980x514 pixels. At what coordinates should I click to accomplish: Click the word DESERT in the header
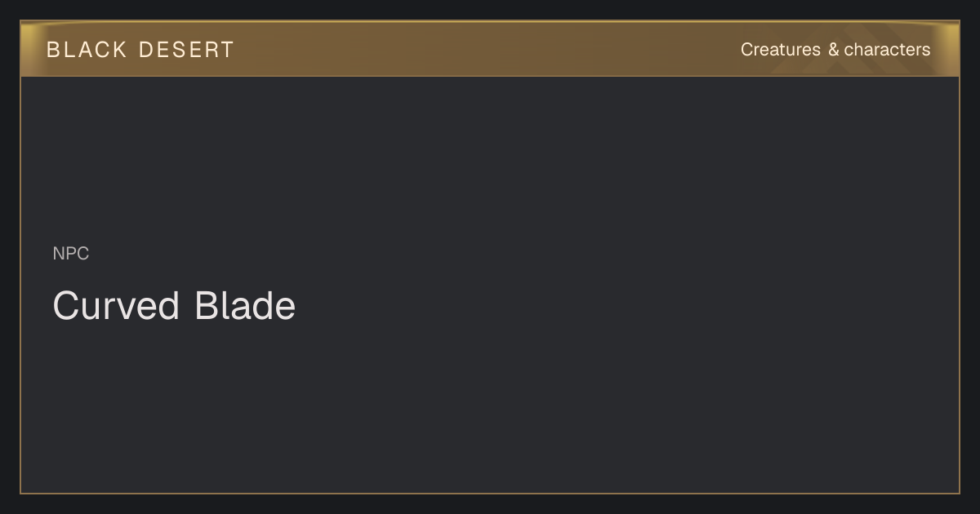click(187, 50)
